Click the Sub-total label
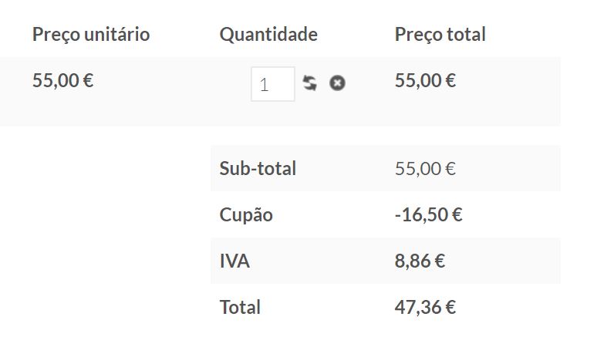This screenshot has width=597, height=364. coord(258,168)
